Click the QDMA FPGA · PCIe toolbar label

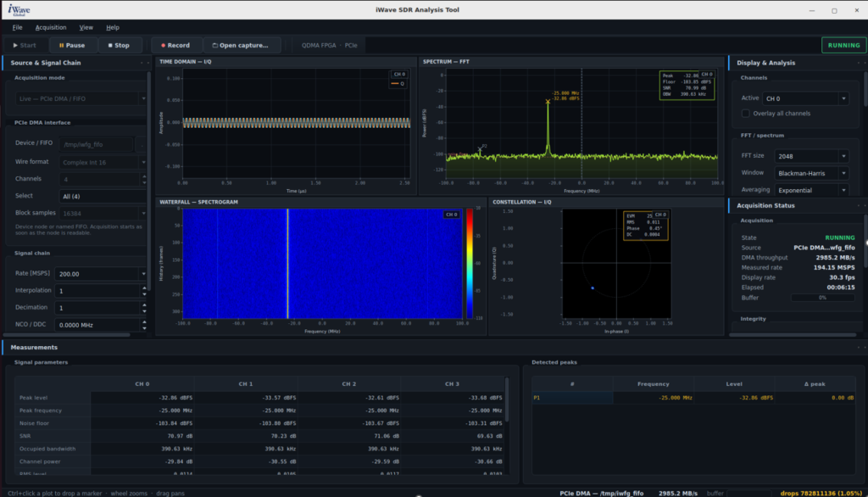(330, 46)
